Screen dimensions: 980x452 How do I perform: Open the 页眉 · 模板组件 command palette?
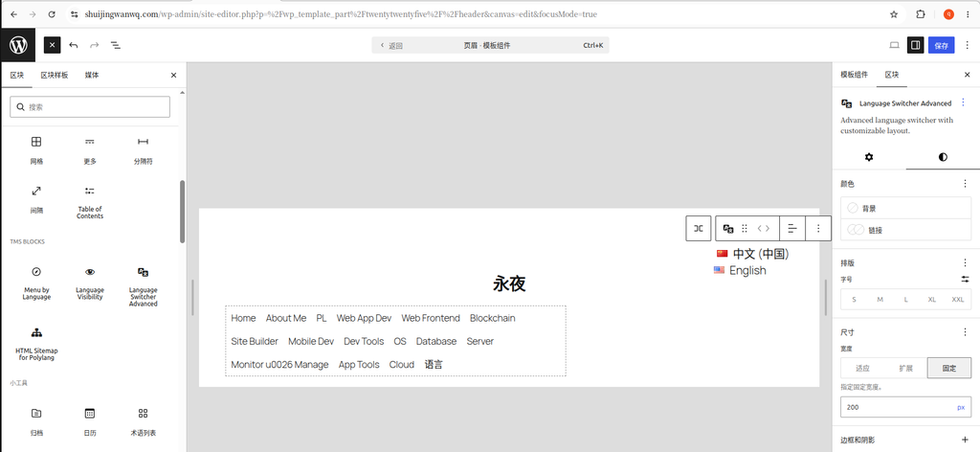pyautogui.click(x=490, y=46)
